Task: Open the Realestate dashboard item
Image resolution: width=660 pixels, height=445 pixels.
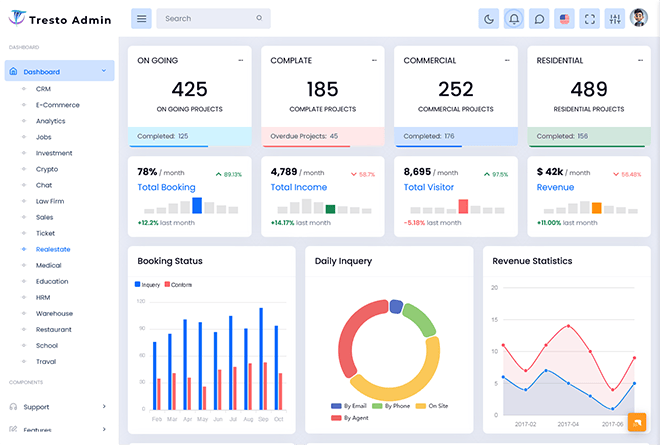Action: [53, 249]
